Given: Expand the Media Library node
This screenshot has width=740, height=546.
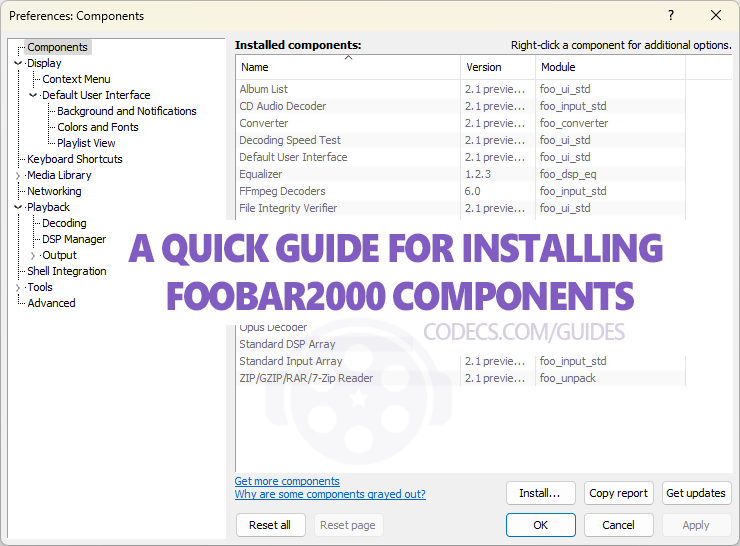Looking at the screenshot, I should (x=18, y=176).
